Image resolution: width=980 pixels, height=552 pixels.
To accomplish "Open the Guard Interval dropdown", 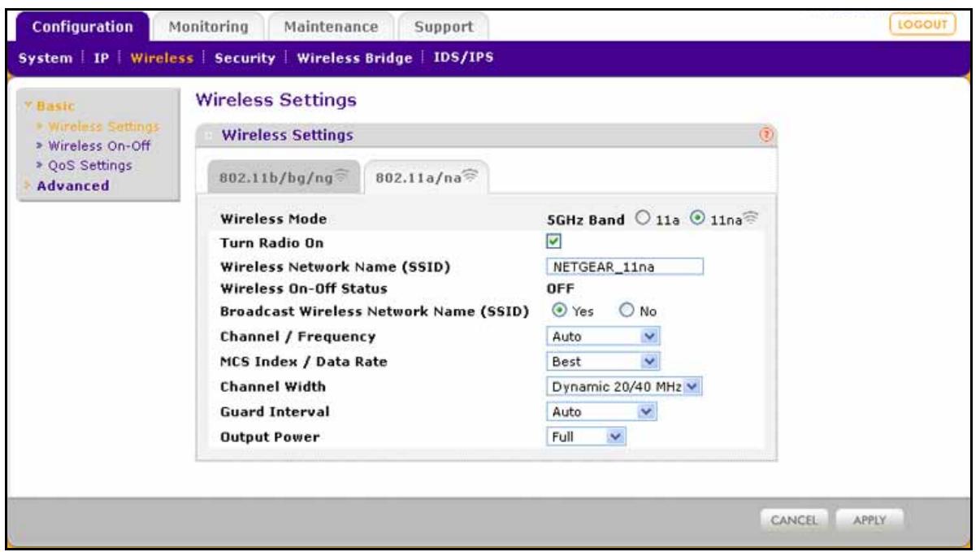I will 601,412.
